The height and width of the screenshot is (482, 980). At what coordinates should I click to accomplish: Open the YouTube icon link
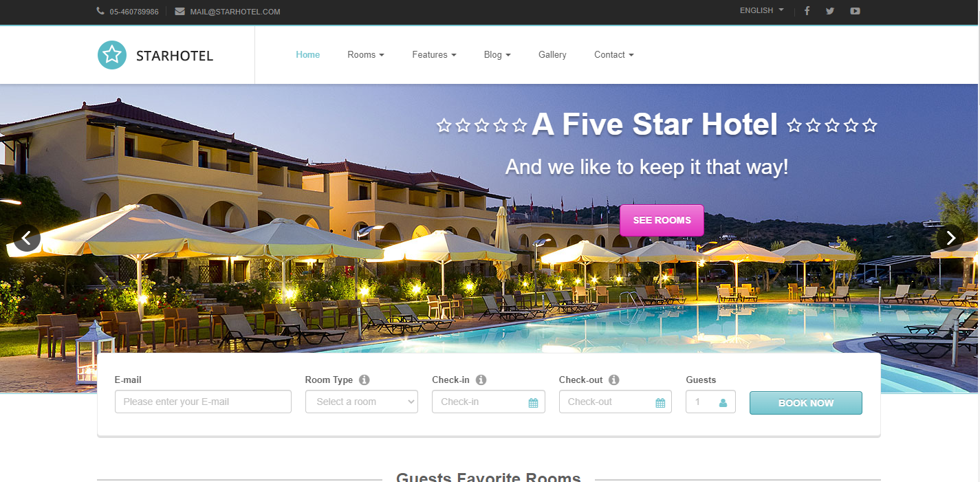click(855, 11)
